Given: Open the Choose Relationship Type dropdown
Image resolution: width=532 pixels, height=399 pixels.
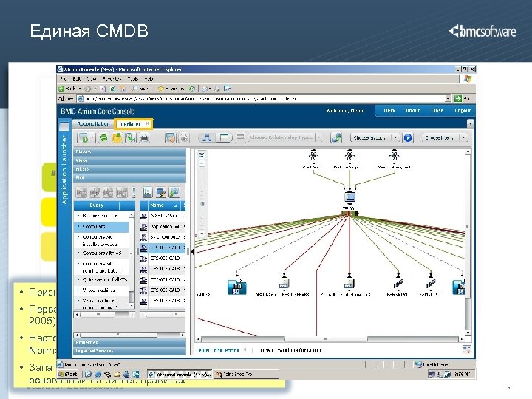Looking at the screenshot, I should 285,137.
